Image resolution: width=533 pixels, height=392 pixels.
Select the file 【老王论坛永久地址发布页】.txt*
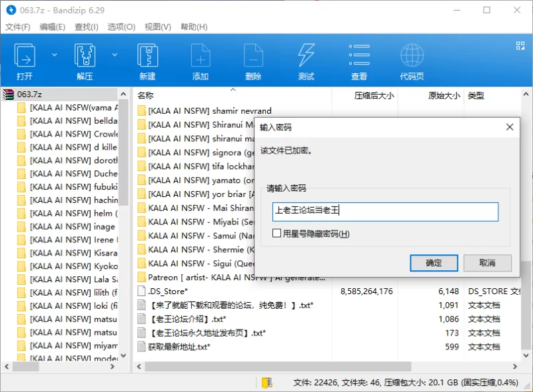point(207,333)
